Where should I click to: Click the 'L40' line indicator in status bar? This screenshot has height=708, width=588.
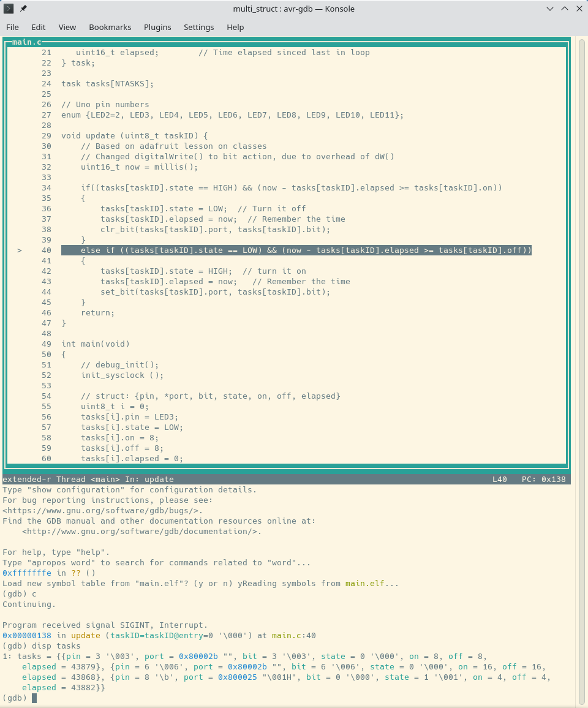pos(499,479)
